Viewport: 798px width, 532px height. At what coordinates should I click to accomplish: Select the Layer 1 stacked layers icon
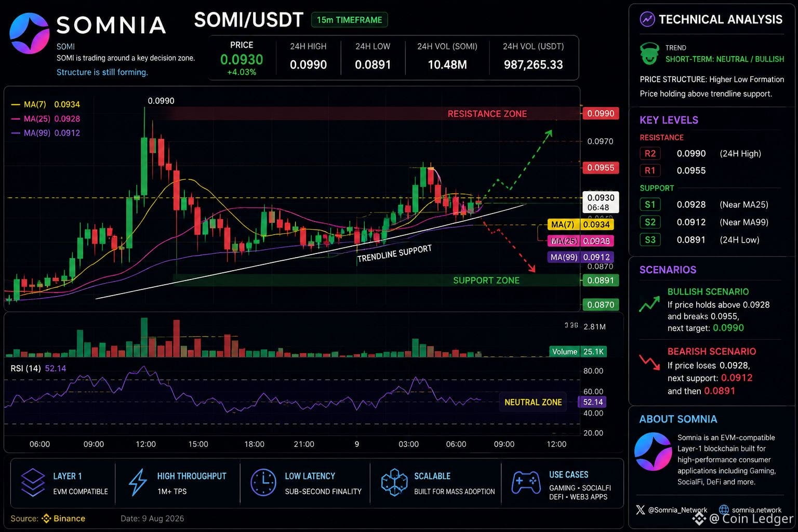33,482
